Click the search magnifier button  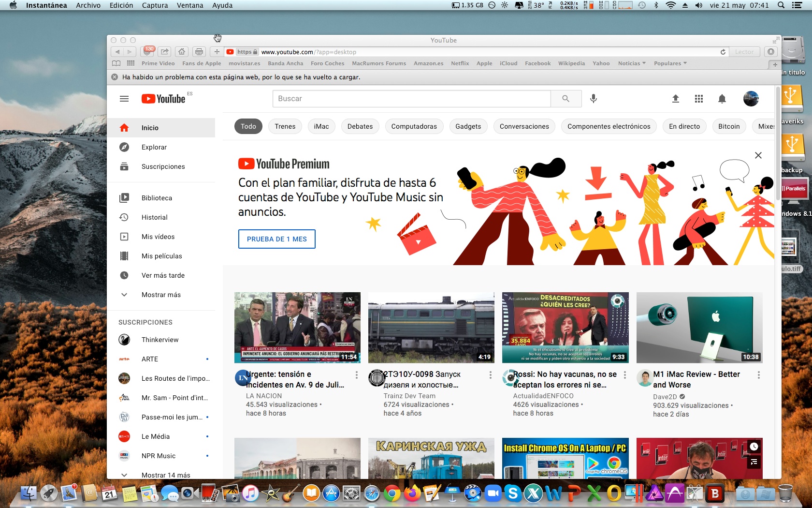click(566, 99)
